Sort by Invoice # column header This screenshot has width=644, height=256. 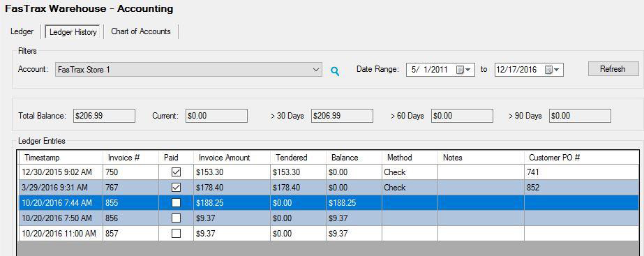(x=130, y=158)
